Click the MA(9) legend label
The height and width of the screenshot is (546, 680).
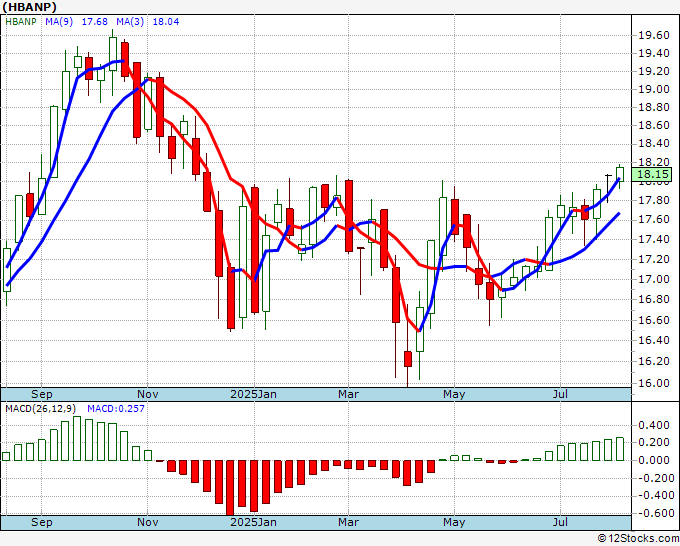59,22
